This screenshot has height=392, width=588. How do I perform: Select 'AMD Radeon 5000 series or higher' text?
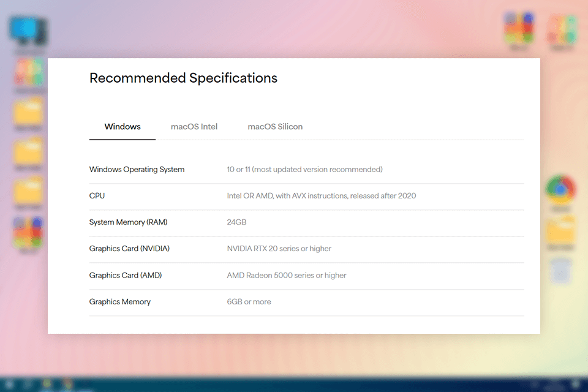tap(287, 276)
